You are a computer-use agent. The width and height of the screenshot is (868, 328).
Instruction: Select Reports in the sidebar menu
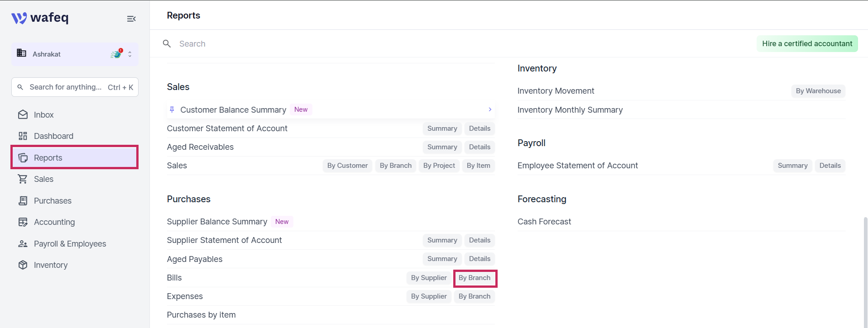pyautogui.click(x=75, y=157)
